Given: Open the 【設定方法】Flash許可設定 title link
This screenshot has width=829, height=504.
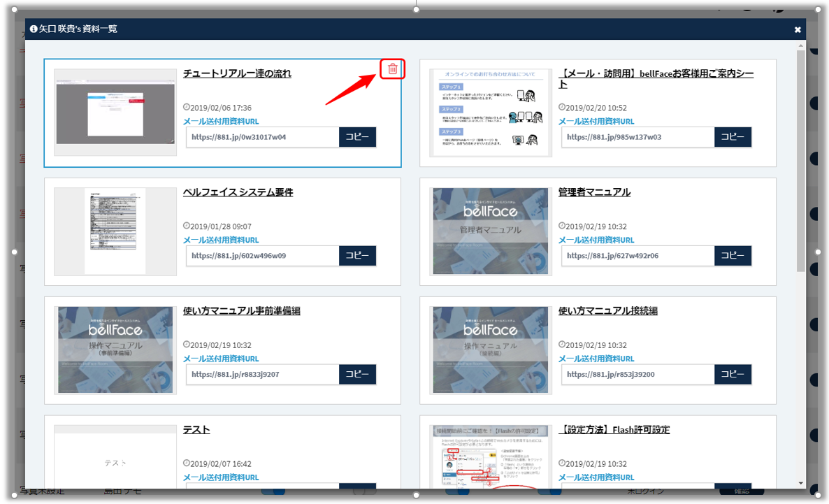Looking at the screenshot, I should 614,429.
